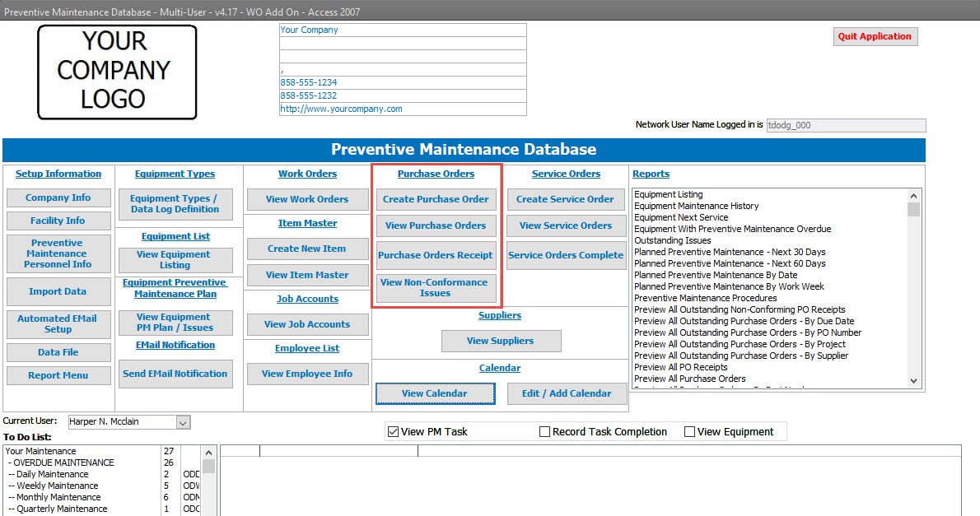Click View Work Orders button
Viewport: 980px width, 516px height.
click(x=307, y=199)
